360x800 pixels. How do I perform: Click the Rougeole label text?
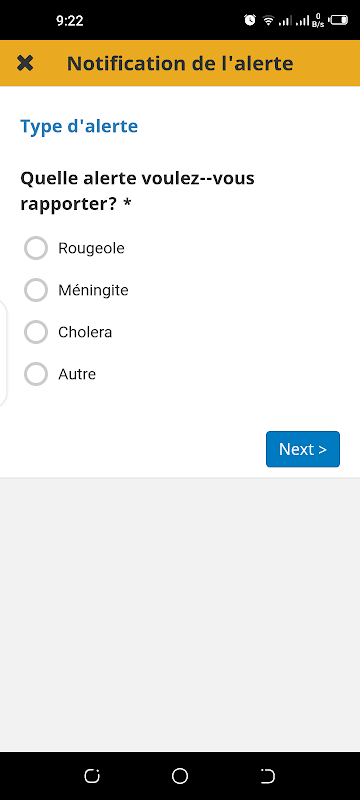[91, 248]
